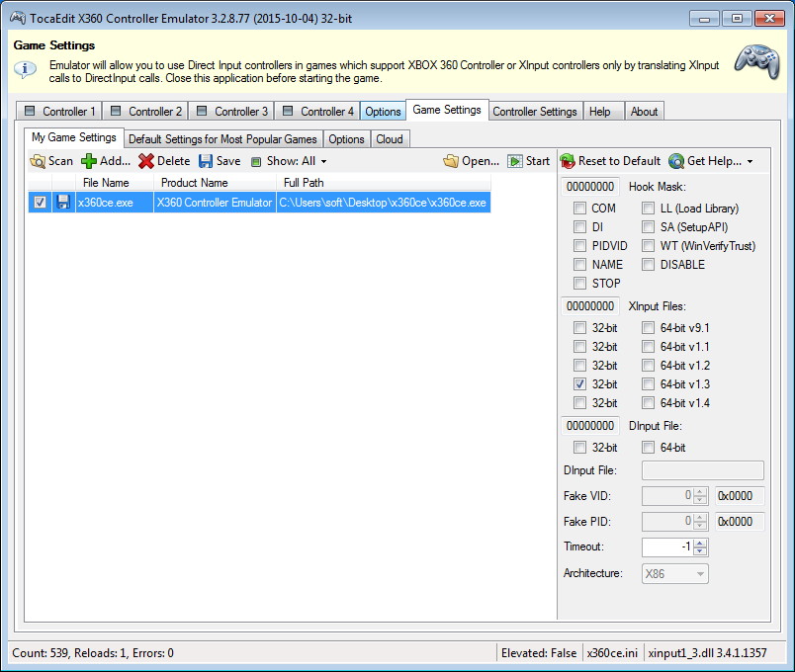Image resolution: width=795 pixels, height=672 pixels.
Task: Switch to the Controller 2 tab
Action: click(x=145, y=111)
